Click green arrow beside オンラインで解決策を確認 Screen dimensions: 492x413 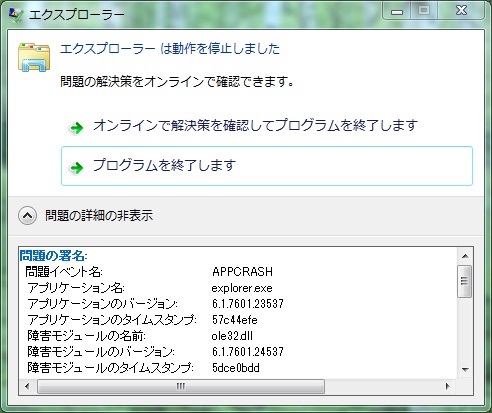[77, 127]
